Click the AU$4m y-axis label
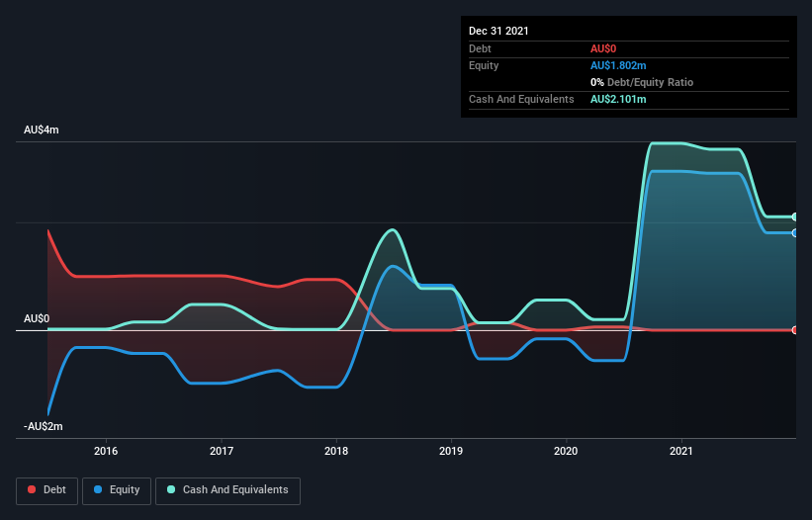812x520 pixels. (x=42, y=130)
